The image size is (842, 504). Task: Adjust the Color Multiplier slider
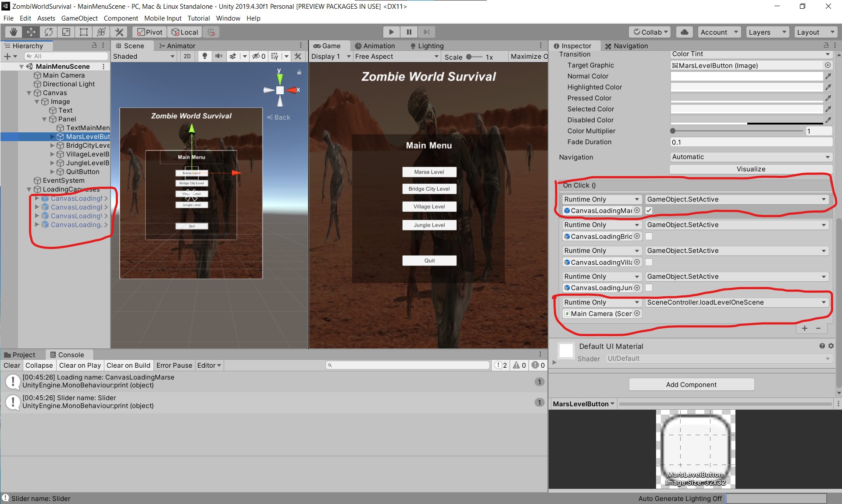coord(737,131)
